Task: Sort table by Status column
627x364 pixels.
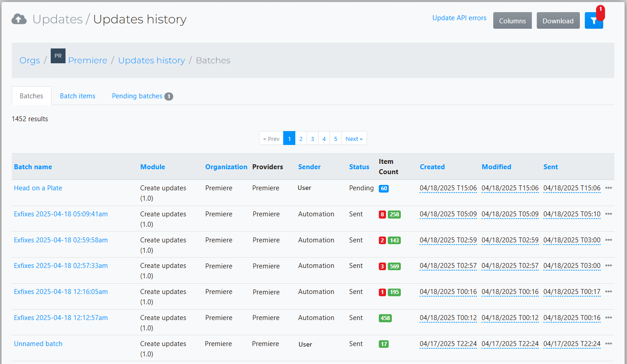Action: click(359, 167)
